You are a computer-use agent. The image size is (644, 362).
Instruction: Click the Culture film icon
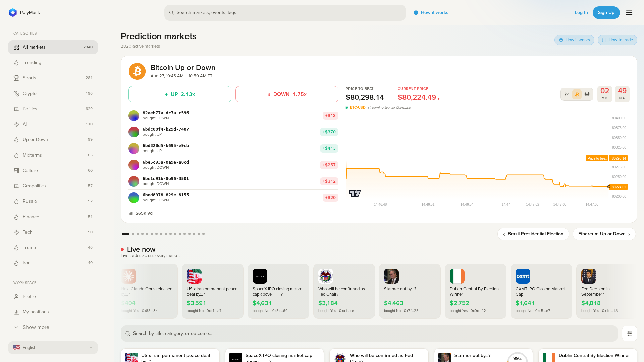click(16, 171)
